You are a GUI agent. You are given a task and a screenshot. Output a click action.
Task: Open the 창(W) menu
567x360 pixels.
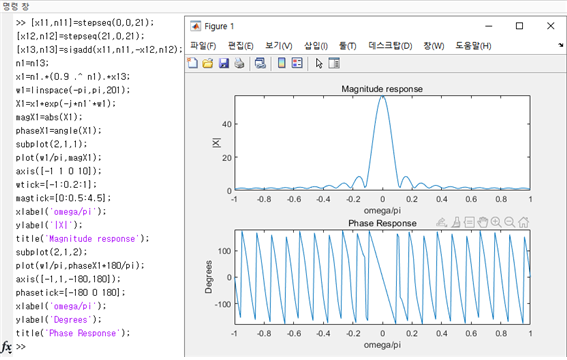434,46
